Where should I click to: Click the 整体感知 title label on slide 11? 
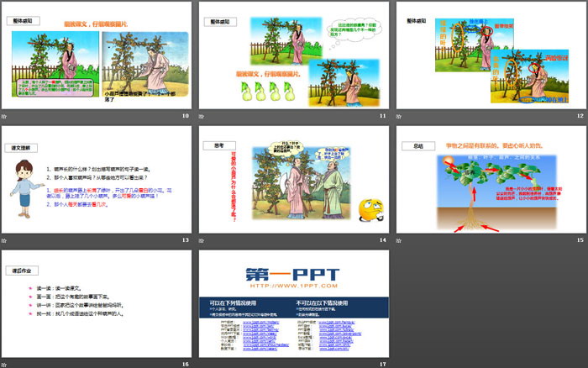coord(218,20)
